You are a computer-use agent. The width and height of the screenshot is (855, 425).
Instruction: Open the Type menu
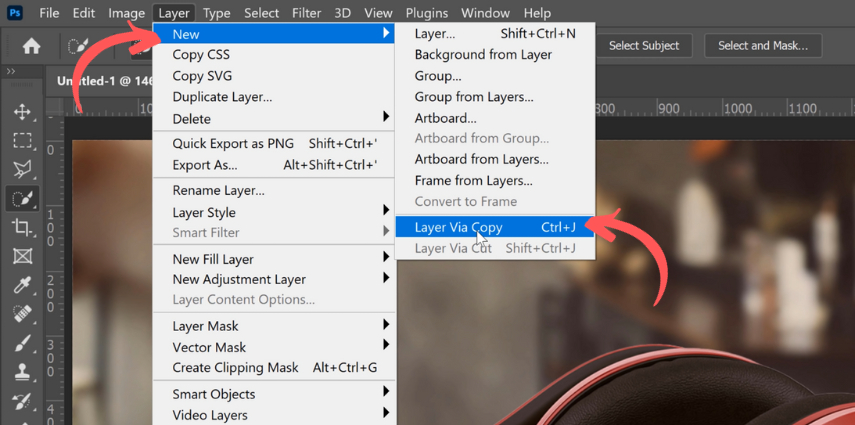click(216, 13)
